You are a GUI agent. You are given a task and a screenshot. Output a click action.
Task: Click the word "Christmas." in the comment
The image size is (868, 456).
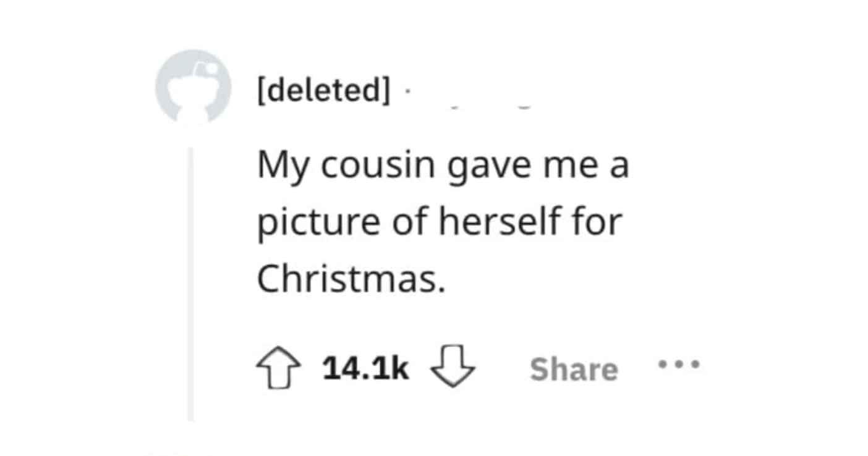pyautogui.click(x=351, y=279)
